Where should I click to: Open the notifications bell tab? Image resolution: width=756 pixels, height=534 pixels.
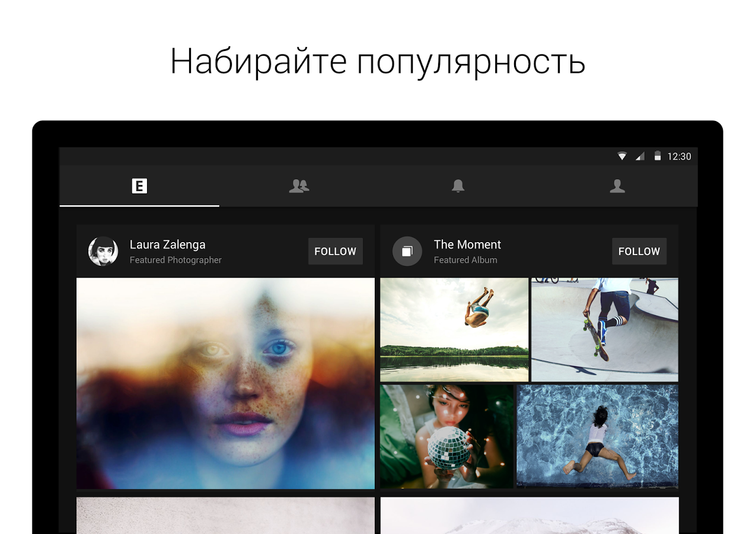point(458,186)
